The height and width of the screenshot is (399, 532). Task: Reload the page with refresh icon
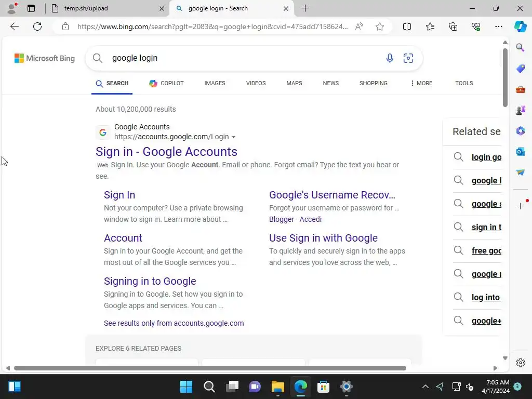[37, 26]
